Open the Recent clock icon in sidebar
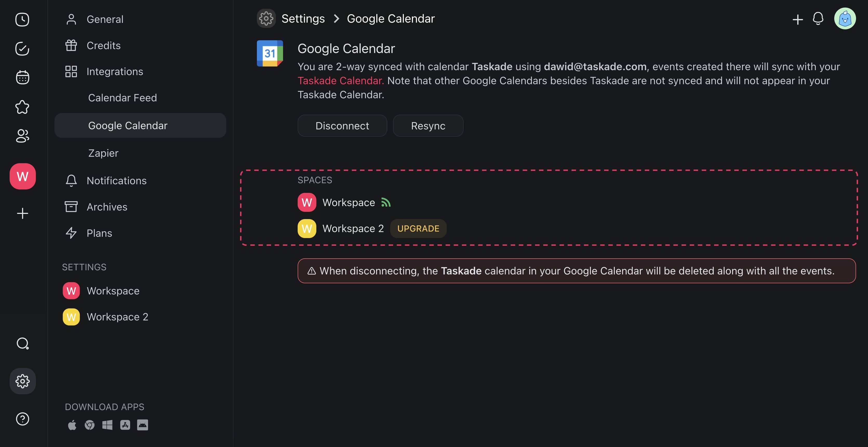The image size is (868, 447). [x=22, y=19]
